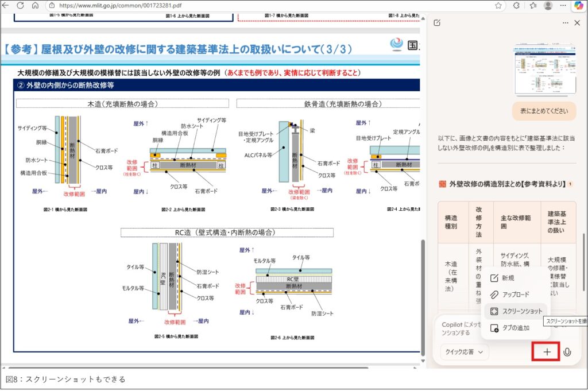
Task: Click the browser back arrow
Action: click(x=6, y=5)
